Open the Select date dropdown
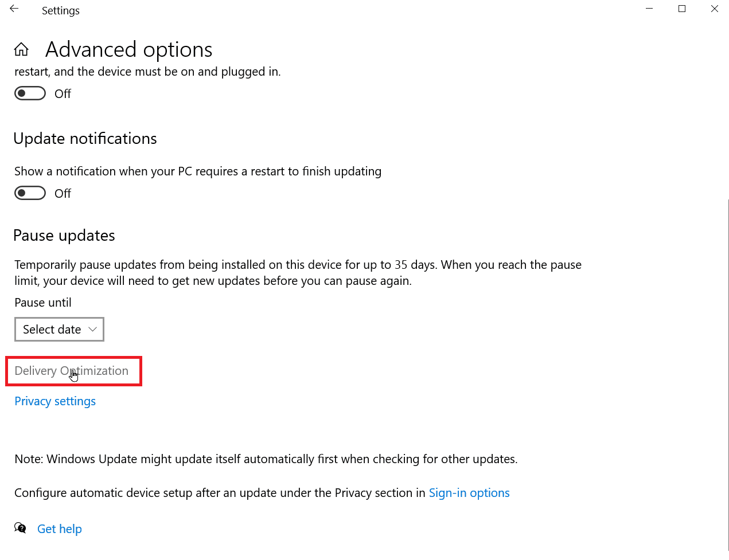Screen dimensions: 729x560 click(59, 330)
